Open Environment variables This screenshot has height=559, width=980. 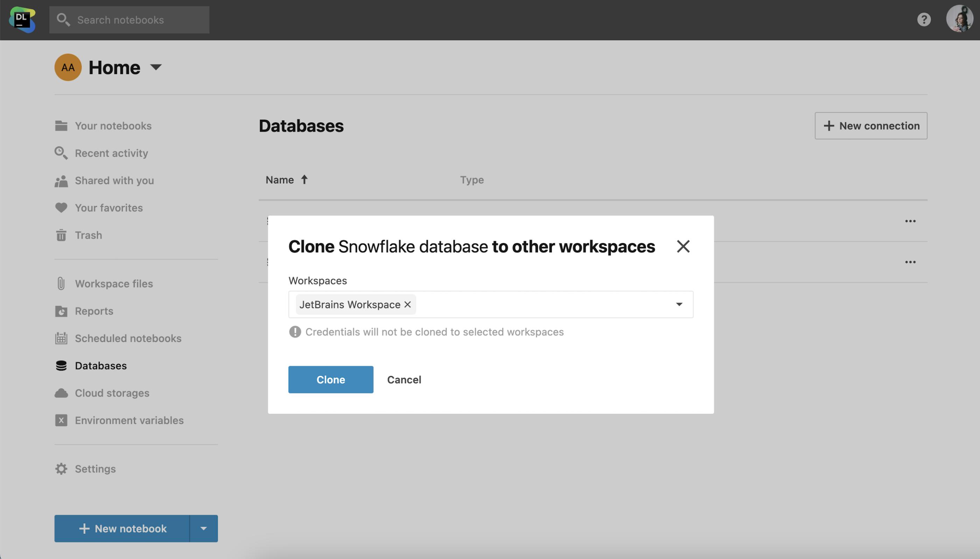point(129,420)
